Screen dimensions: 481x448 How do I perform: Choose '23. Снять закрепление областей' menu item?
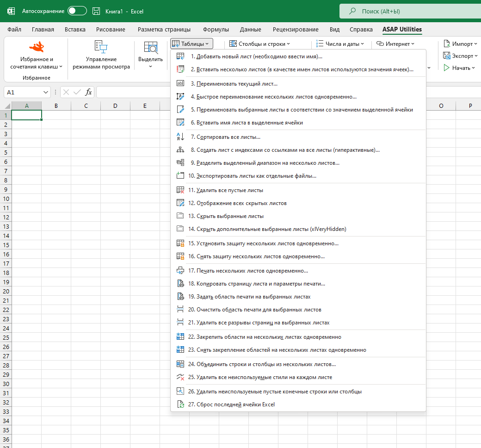pyautogui.click(x=298, y=350)
